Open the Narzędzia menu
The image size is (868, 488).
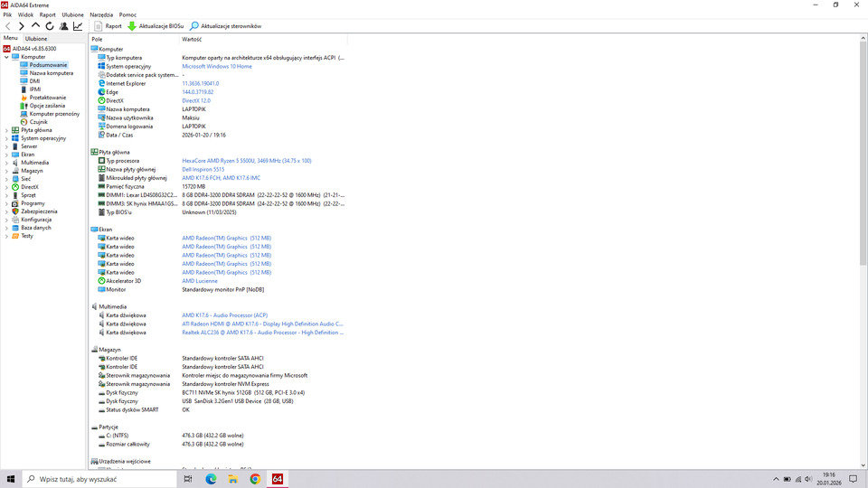[x=101, y=15]
